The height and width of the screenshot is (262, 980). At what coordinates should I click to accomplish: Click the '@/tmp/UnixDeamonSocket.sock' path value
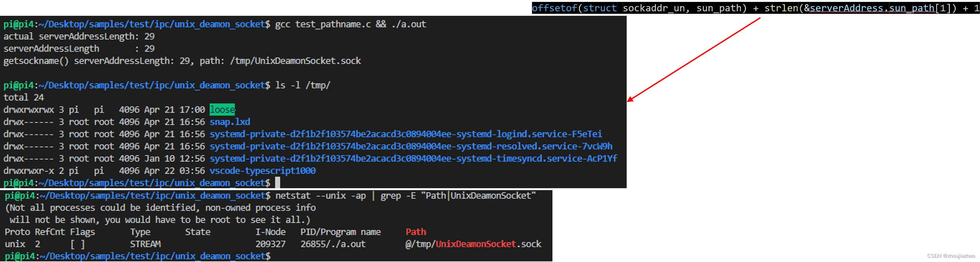pos(473,244)
